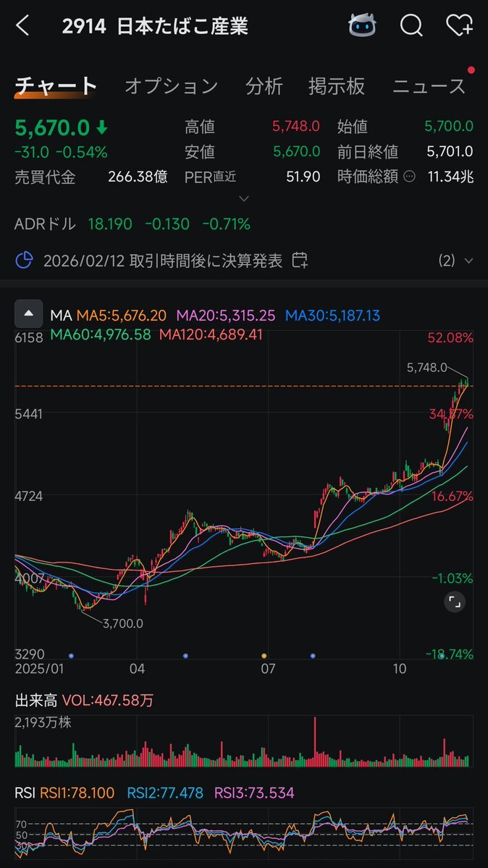Tap the market cap info icon
The height and width of the screenshot is (868, 488).
(410, 177)
